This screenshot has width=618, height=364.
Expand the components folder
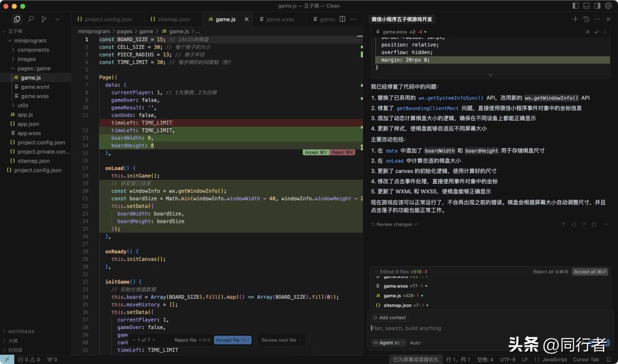(33, 50)
